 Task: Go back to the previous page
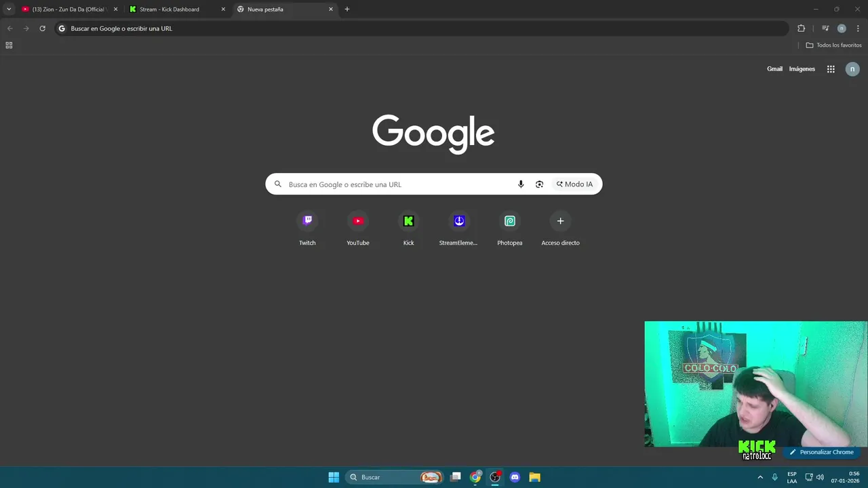[x=9, y=28]
